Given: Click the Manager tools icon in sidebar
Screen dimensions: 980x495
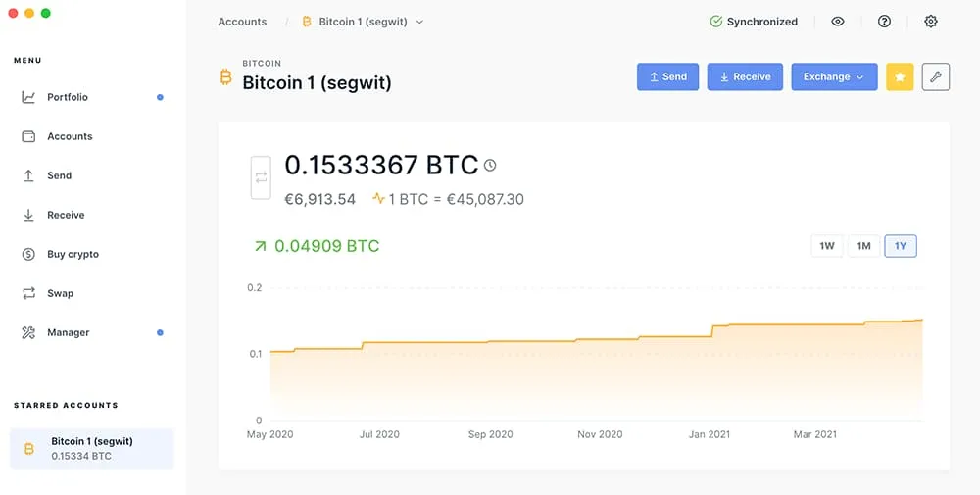Looking at the screenshot, I should point(28,332).
